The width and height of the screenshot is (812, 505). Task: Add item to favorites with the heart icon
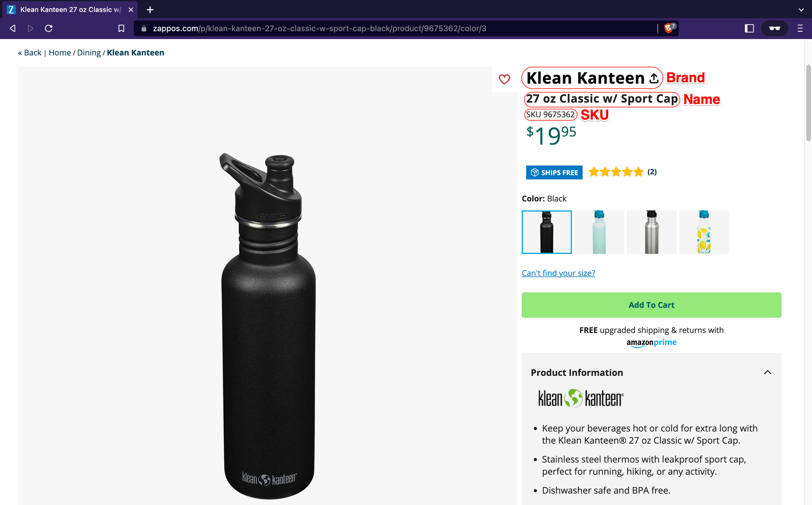pos(504,80)
